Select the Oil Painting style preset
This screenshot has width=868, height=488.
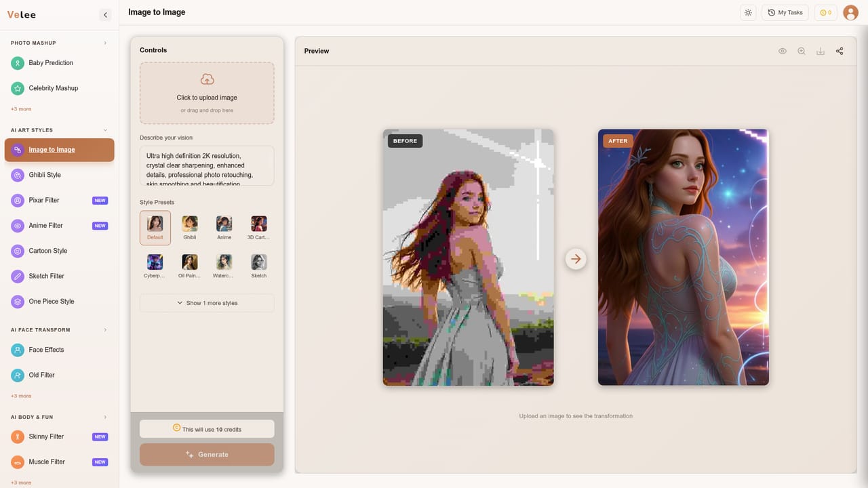pyautogui.click(x=190, y=266)
